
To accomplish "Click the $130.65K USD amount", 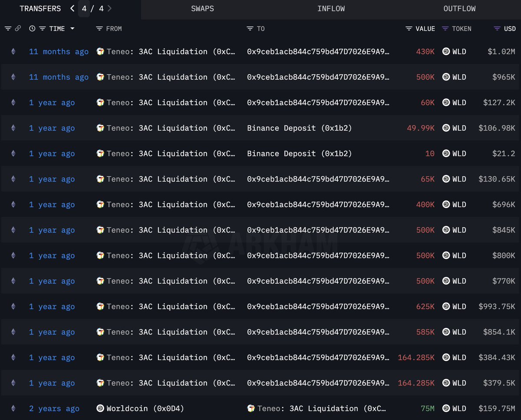I will [497, 179].
